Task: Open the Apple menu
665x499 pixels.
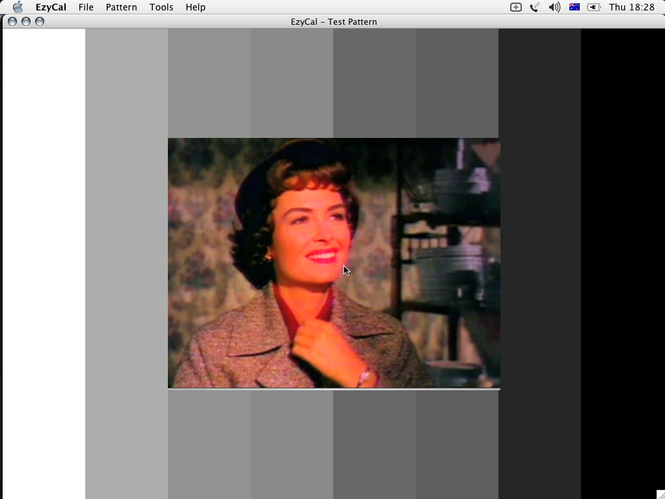Action: tap(18, 7)
